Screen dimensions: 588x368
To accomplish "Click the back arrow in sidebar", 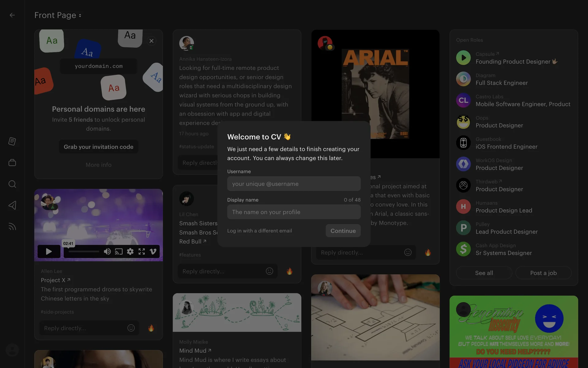I will coord(12,15).
